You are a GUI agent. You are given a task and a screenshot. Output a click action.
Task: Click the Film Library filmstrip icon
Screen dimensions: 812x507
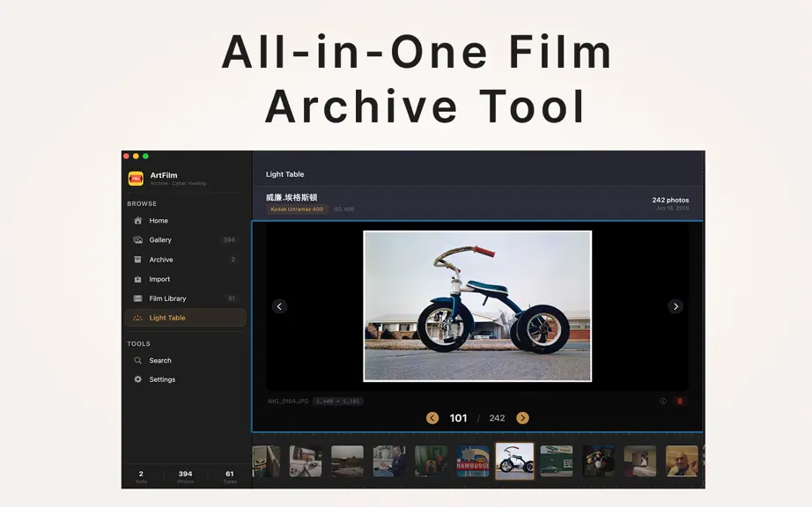pyautogui.click(x=137, y=298)
